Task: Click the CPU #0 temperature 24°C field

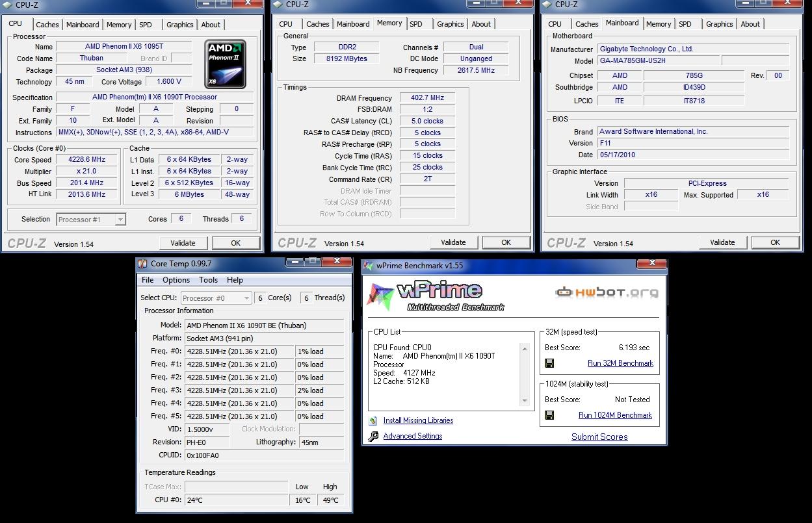Action: (236, 500)
